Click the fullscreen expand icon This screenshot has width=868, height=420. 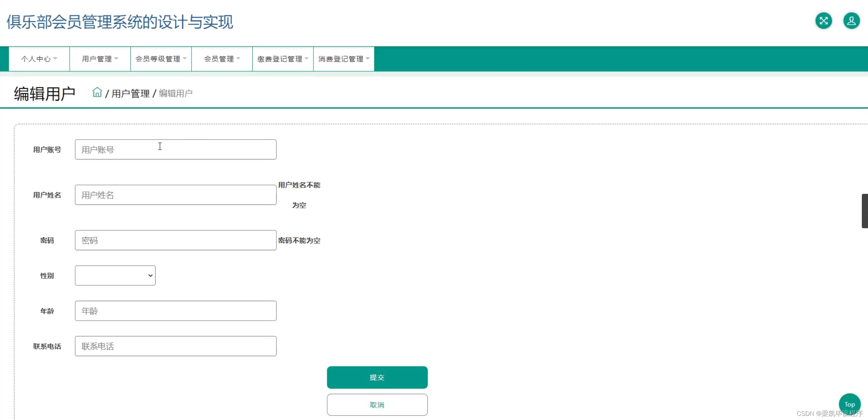click(x=823, y=21)
